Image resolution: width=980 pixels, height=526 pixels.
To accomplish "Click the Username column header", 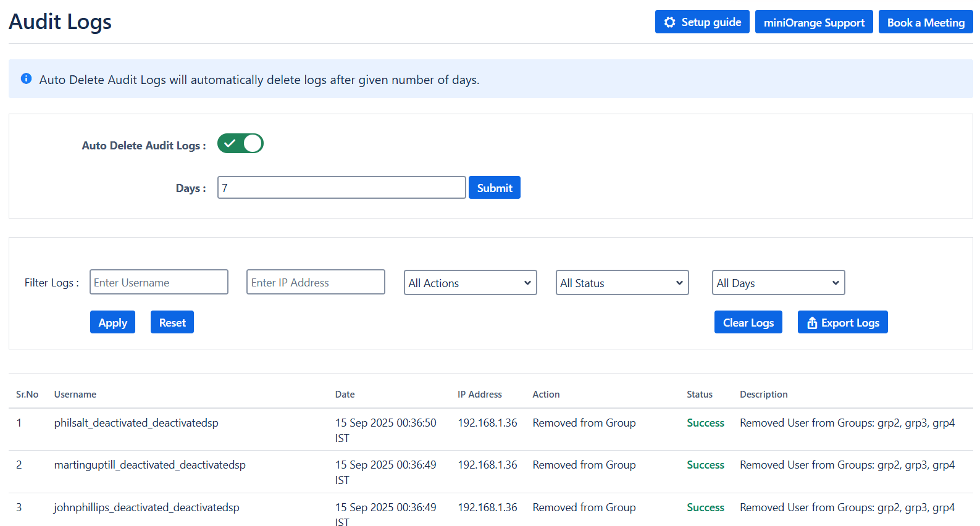I will (75, 394).
